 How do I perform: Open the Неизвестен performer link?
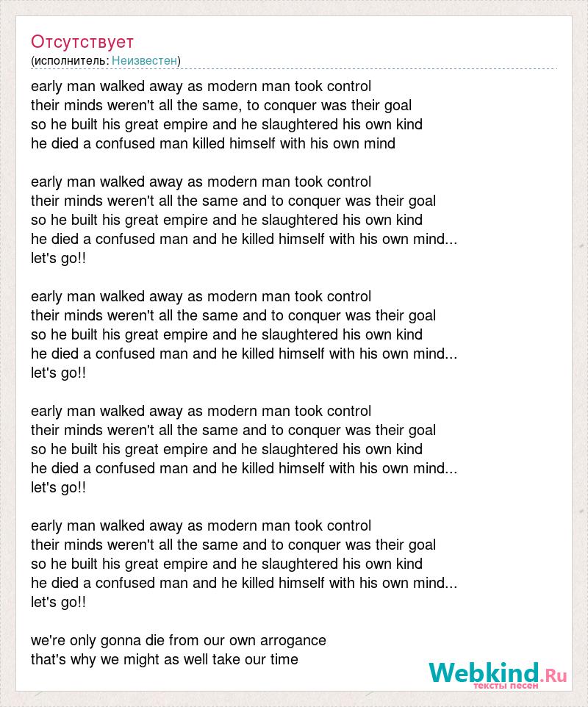tap(144, 60)
